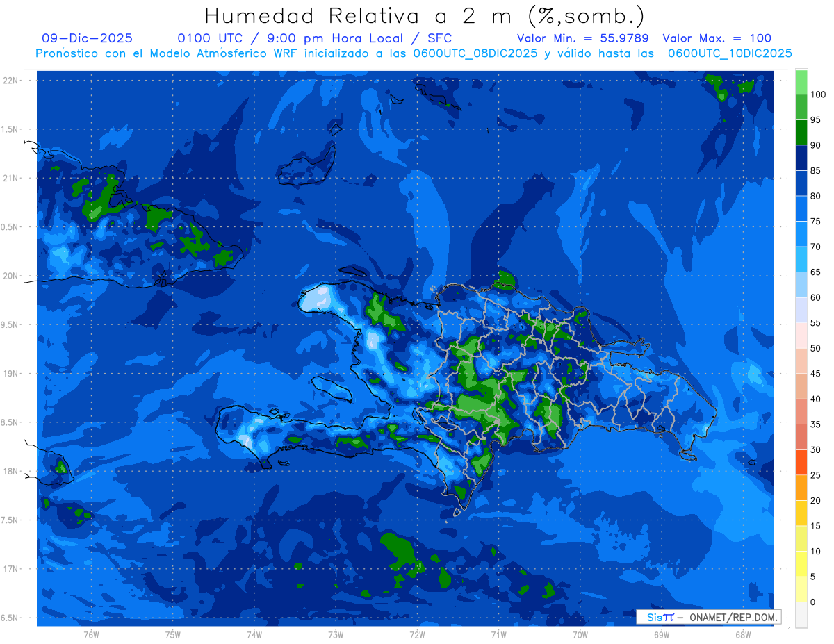Click the '0600UTC_08DIC2025' initialization time
834x644 pixels.
[x=477, y=53]
